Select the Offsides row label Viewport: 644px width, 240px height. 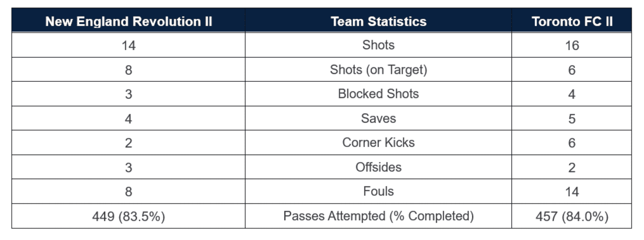click(378, 167)
